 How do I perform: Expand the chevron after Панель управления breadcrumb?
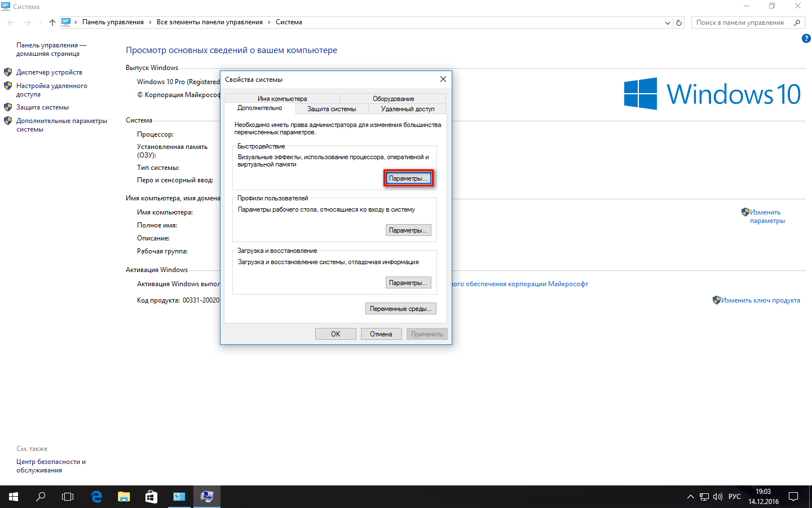151,23
